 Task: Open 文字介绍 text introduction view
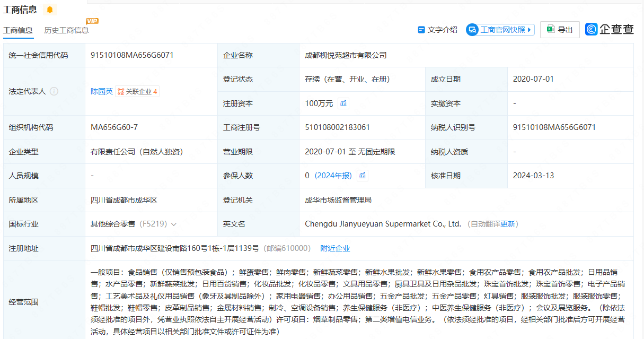click(437, 30)
